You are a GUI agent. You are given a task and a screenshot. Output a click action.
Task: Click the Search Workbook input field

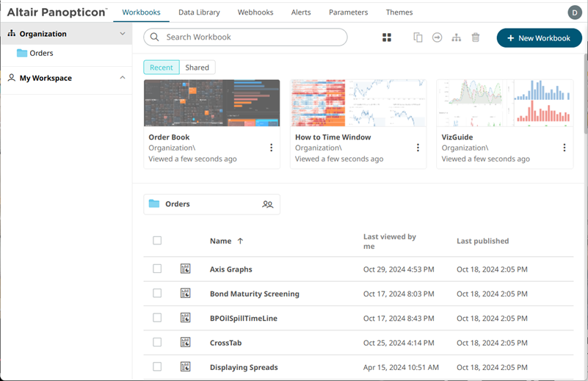click(250, 37)
